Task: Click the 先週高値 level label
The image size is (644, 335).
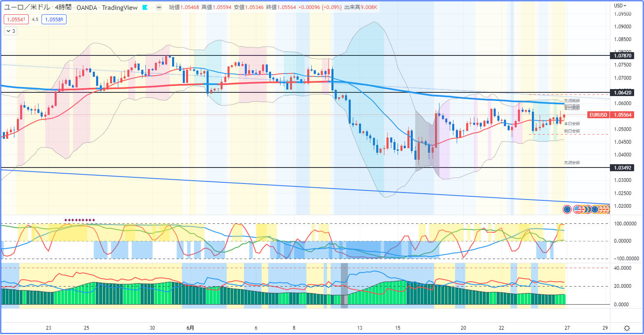Action: [x=572, y=101]
